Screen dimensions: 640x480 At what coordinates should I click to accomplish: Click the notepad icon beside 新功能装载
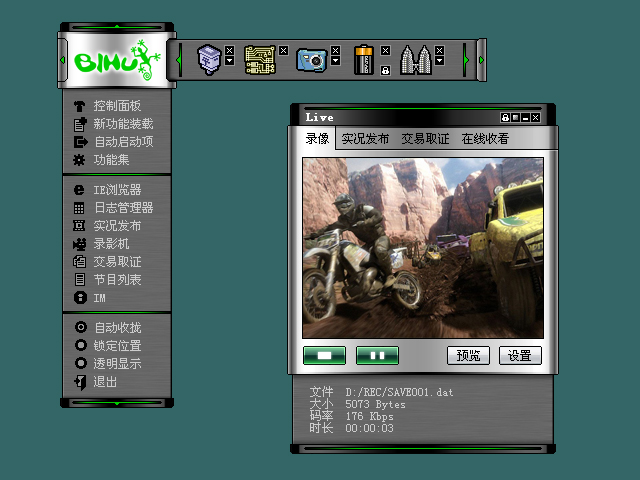pyautogui.click(x=80, y=124)
